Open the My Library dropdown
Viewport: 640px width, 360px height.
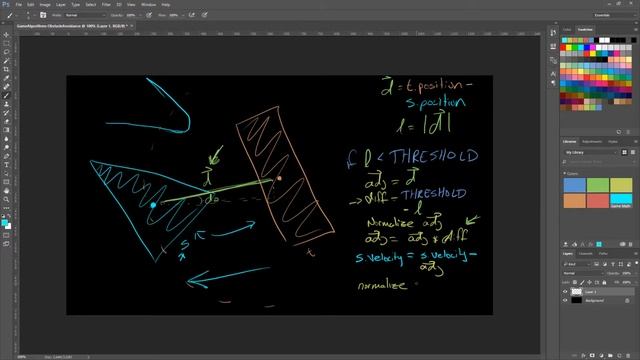tap(591, 152)
